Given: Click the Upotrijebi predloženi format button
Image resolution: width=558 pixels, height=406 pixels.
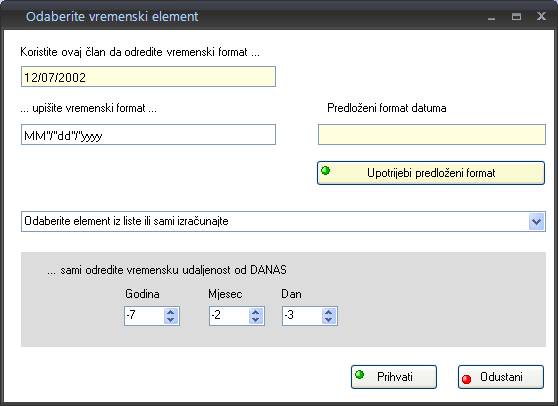Looking at the screenshot, I should (x=431, y=173).
